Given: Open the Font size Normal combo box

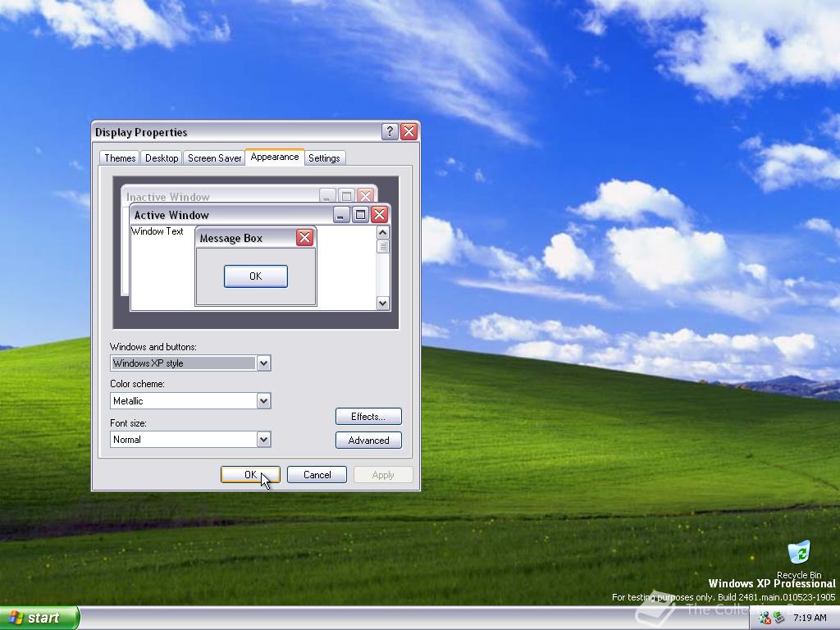Looking at the screenshot, I should click(190, 440).
